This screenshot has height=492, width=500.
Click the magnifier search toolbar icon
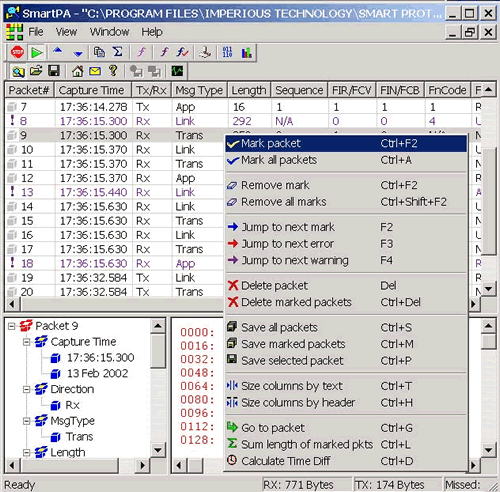tap(18, 71)
